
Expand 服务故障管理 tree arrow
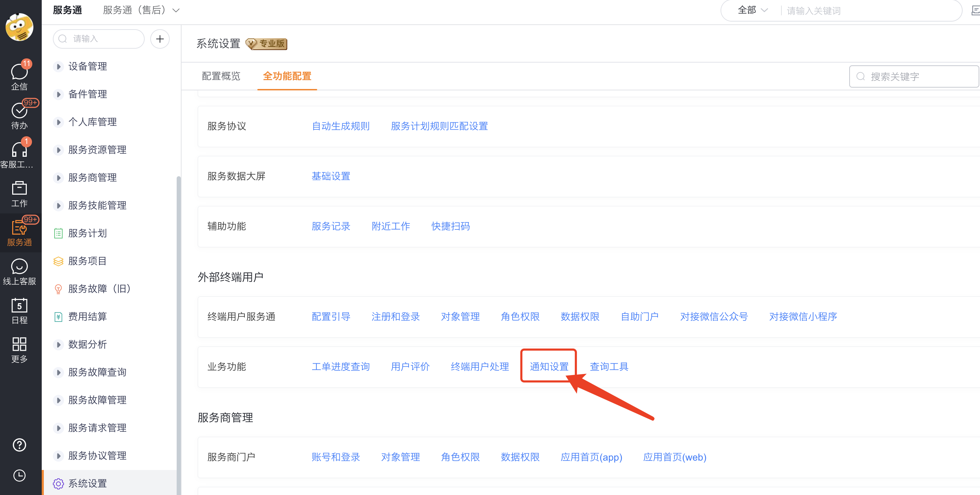58,400
